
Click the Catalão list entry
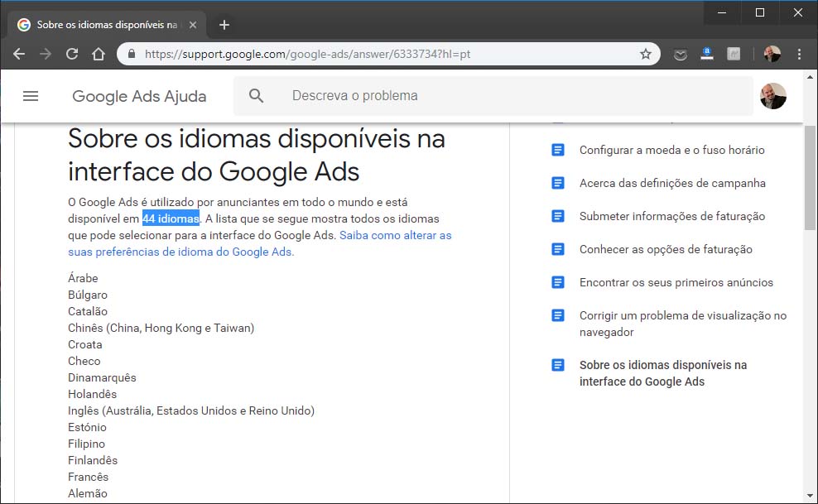[88, 311]
